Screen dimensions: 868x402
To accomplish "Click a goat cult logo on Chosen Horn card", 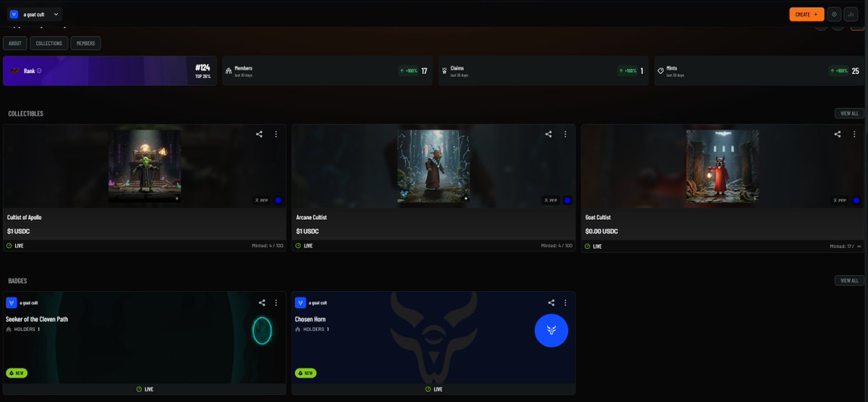I will [301, 303].
